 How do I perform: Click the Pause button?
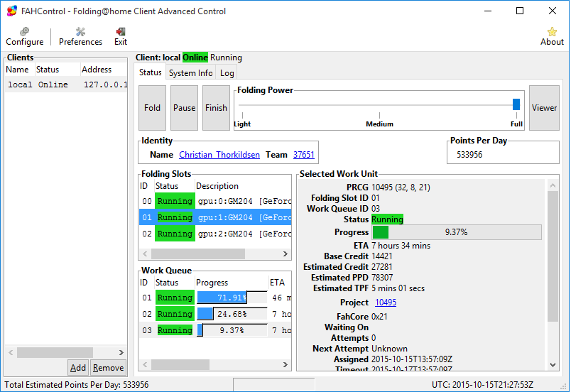pos(184,108)
